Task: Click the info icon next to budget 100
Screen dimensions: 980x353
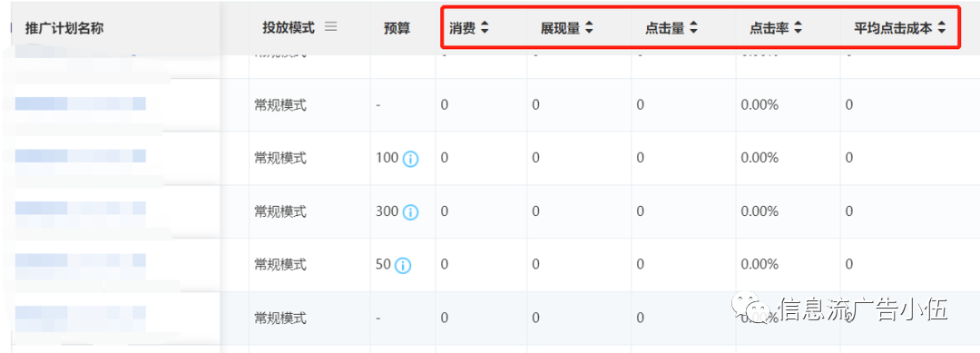Action: tap(411, 159)
